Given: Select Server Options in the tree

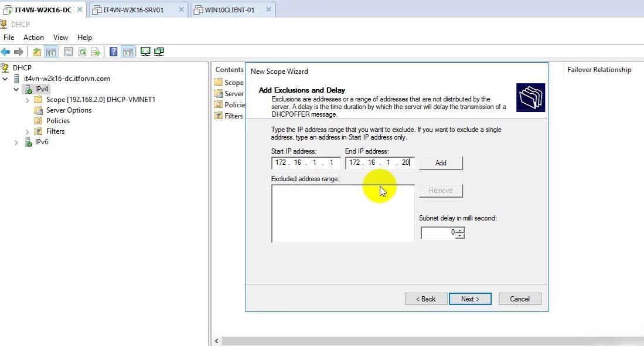Looking at the screenshot, I should (69, 110).
